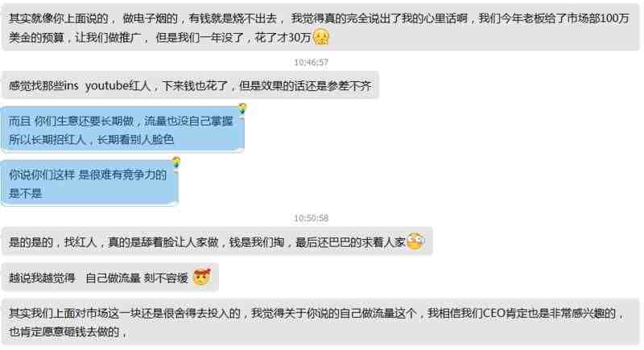Screen dimensions: 644x350
Task: Select the message 越说我越觉得 自己做流量
Action: point(110,278)
